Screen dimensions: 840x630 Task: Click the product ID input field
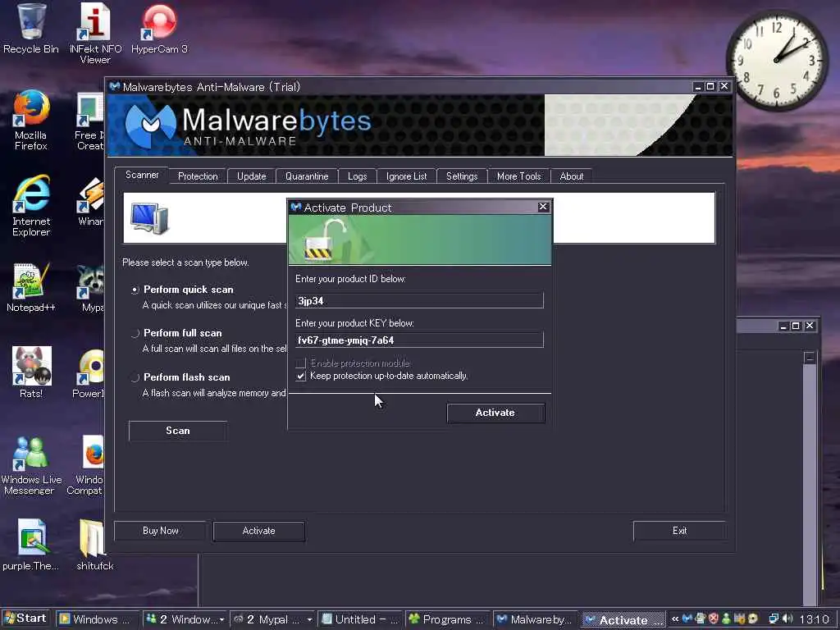click(x=419, y=300)
